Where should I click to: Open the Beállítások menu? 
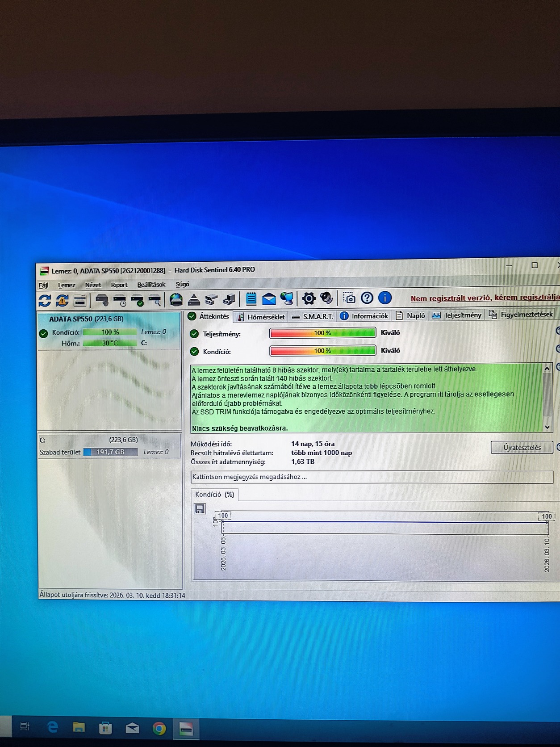coord(151,285)
